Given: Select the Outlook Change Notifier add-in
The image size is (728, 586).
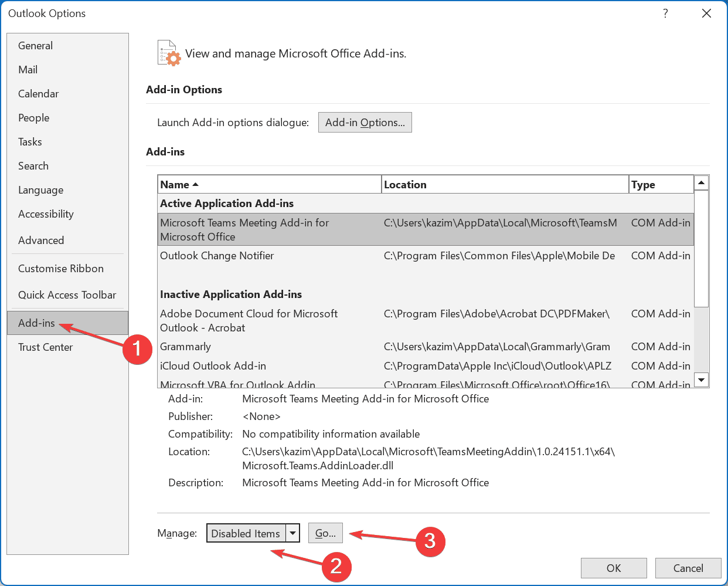Looking at the screenshot, I should tap(426, 256).
